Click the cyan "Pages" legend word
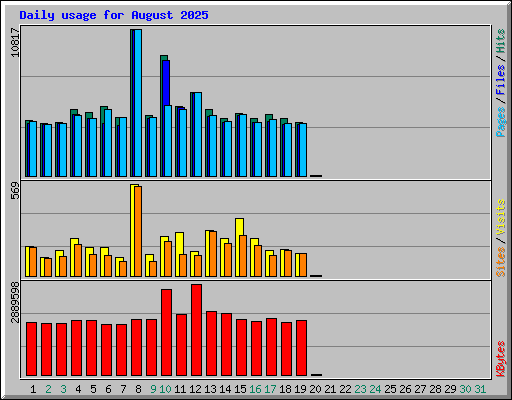The image size is (512, 400). (x=501, y=122)
